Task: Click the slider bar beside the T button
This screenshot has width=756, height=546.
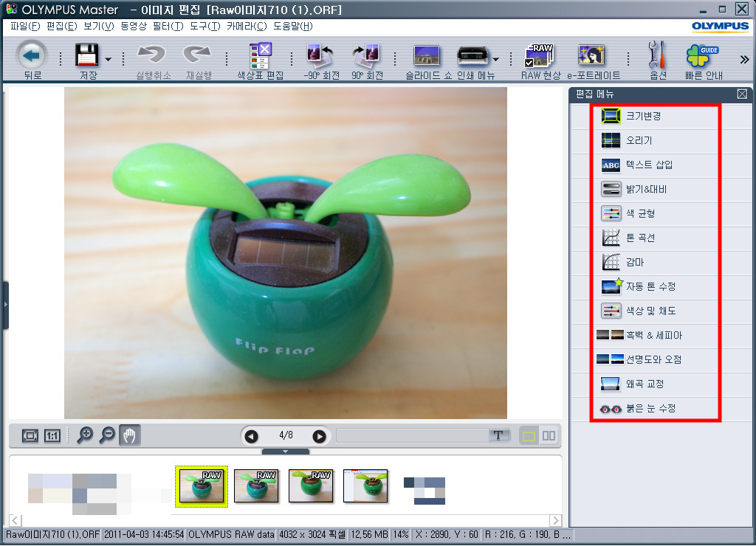Action: (412, 435)
